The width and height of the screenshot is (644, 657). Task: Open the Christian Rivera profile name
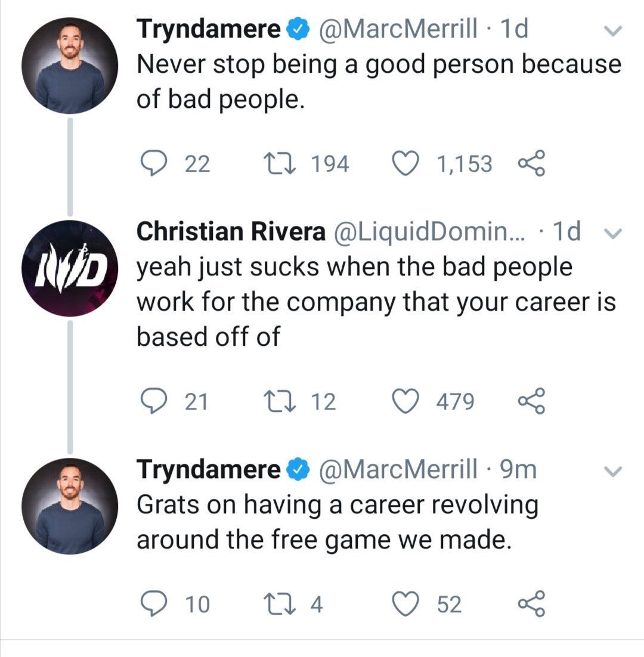pos(231,231)
